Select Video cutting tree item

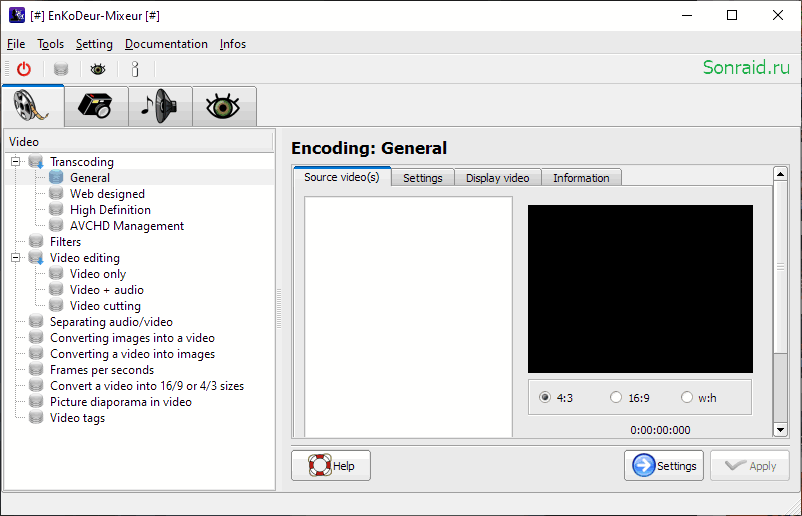105,306
